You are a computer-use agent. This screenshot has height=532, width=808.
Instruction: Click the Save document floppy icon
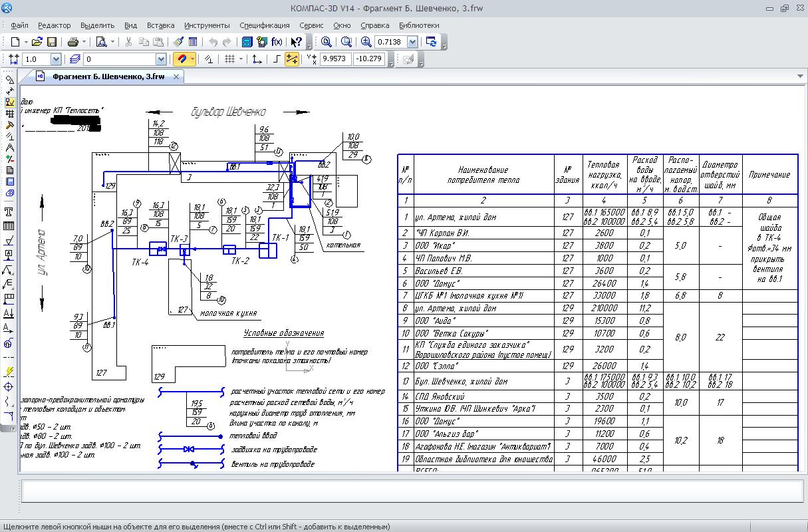(x=52, y=42)
